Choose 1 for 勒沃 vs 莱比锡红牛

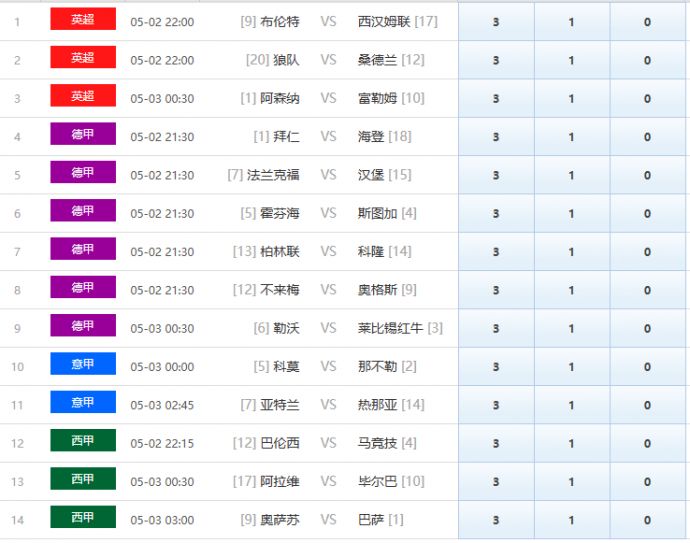pos(572,328)
